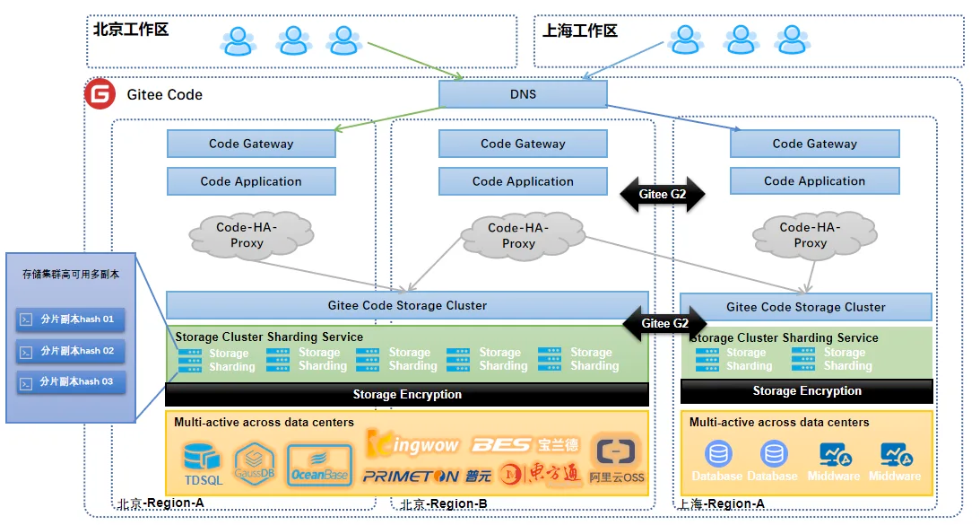Image resolution: width=980 pixels, height=525 pixels.
Task: Click the OceanBase logo
Action: (319, 466)
